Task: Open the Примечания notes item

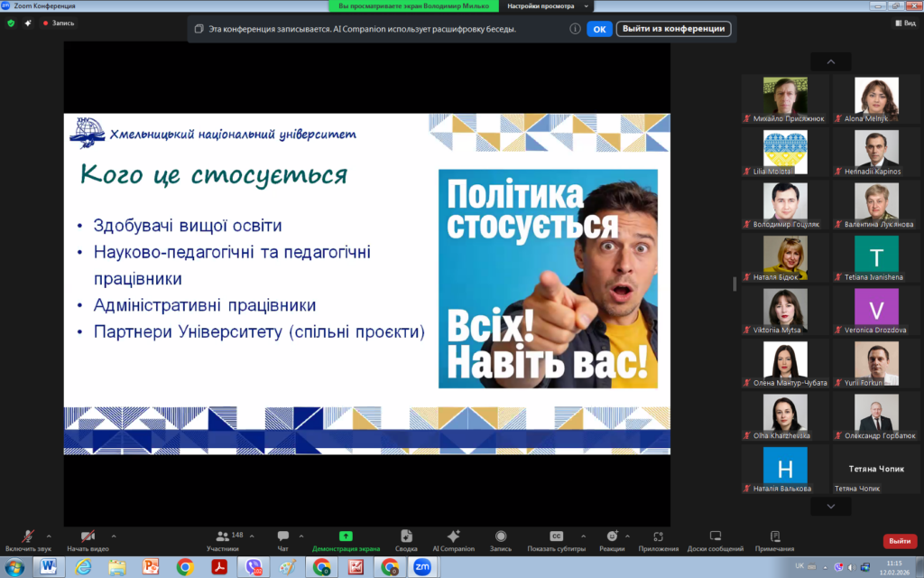Action: pyautogui.click(x=775, y=536)
